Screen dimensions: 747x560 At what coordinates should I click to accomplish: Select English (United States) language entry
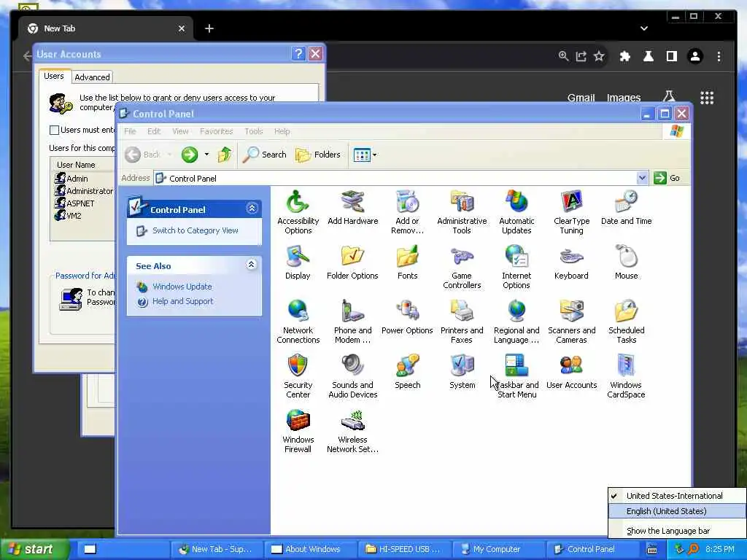point(677,511)
